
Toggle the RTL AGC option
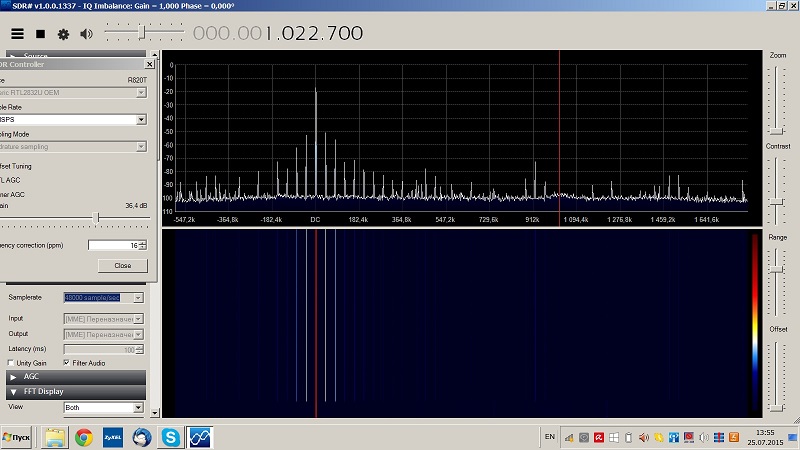coord(10,180)
